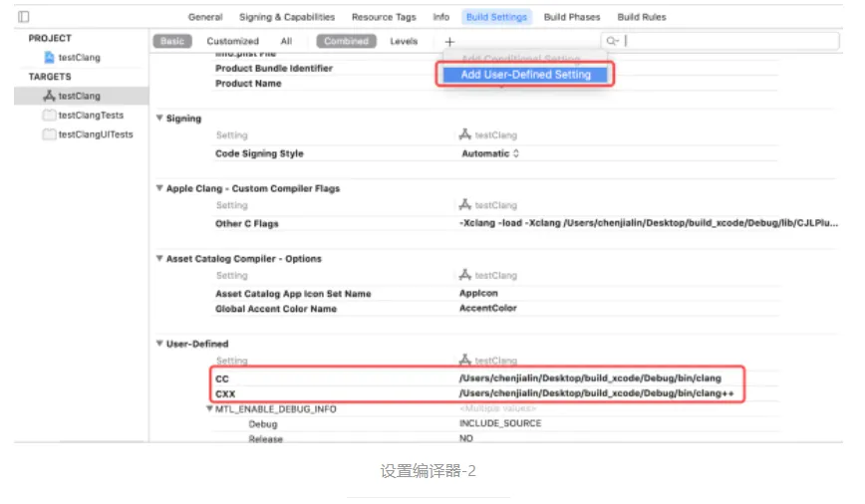Image resolution: width=865 pixels, height=504 pixels.
Task: Click testClang column icon under User-Defined
Action: [x=465, y=361]
